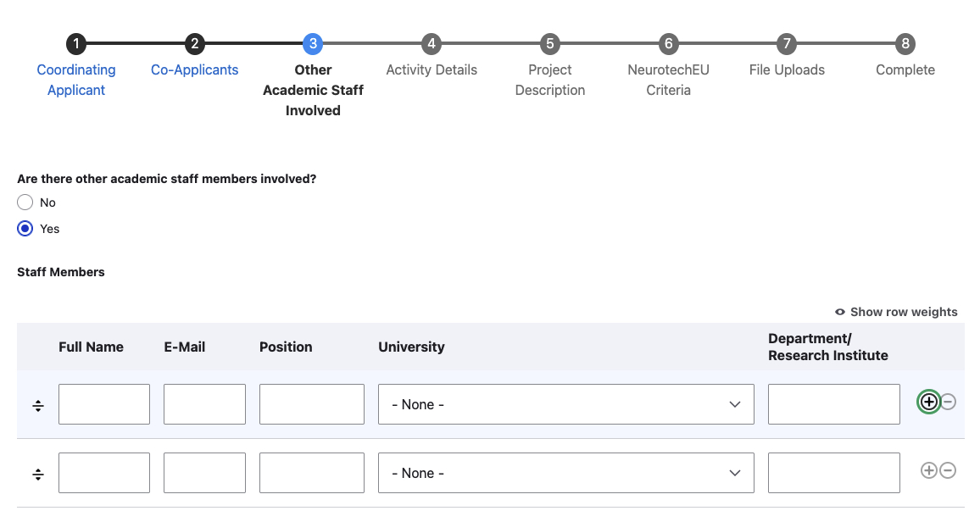The height and width of the screenshot is (522, 980).
Task: Select the No radio button
Action: click(x=25, y=203)
